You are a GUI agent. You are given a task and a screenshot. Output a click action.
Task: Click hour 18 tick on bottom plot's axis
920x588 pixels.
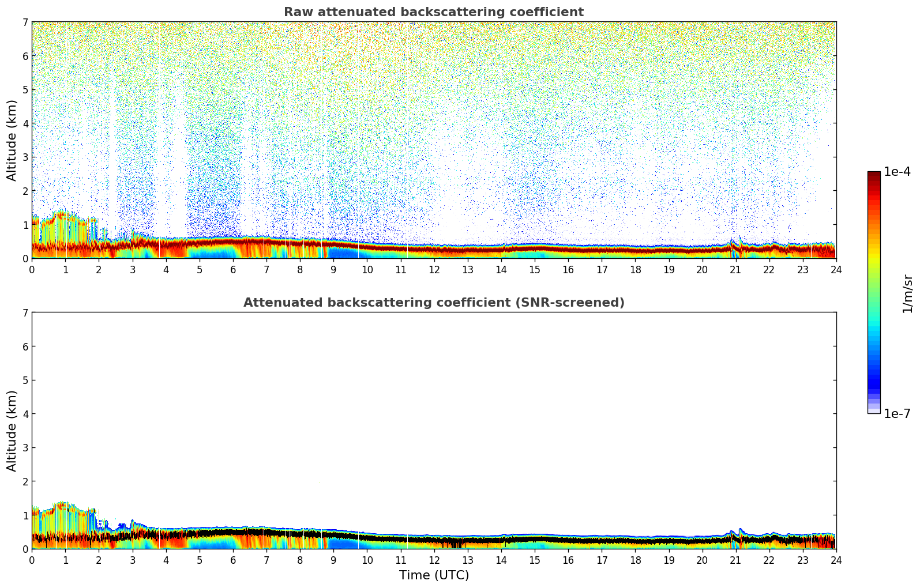click(x=635, y=560)
